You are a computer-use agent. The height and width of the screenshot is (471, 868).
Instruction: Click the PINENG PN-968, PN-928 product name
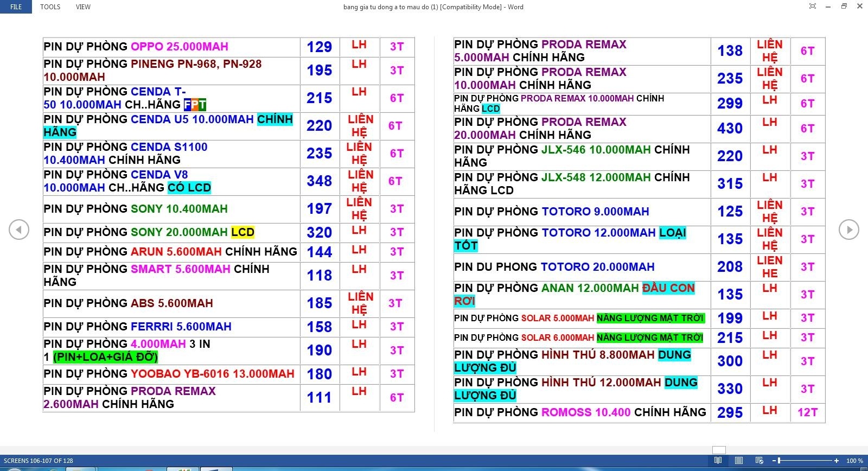click(196, 64)
